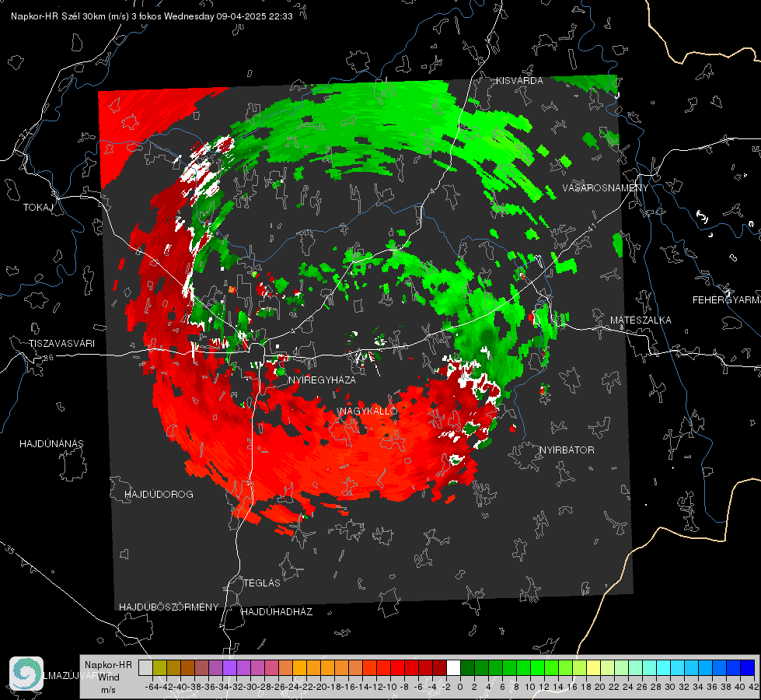Click the -24 value on the legend scale
This screenshot has height=700, width=761.
click(292, 687)
